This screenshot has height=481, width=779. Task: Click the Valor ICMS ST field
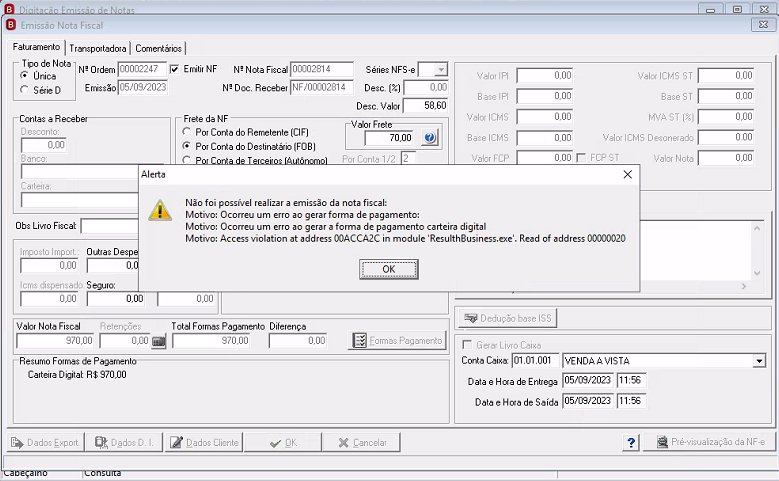[726, 76]
